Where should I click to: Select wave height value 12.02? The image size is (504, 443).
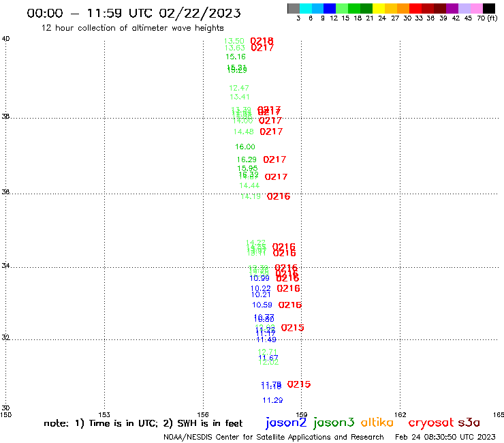click(268, 363)
